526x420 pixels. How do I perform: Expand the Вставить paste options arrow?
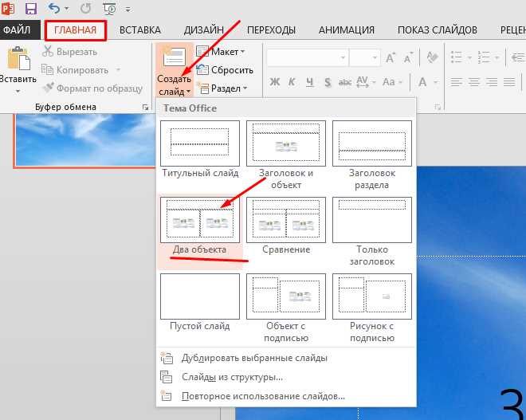[x=18, y=91]
